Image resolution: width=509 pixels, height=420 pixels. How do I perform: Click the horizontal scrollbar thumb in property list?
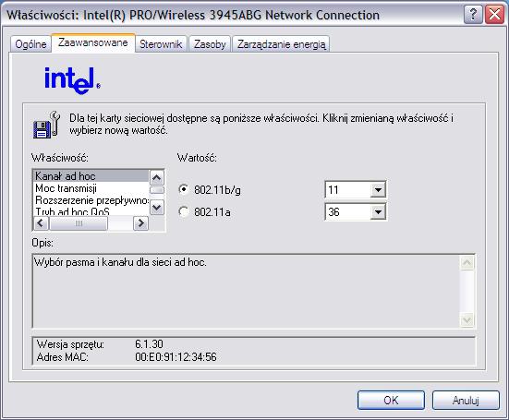79,223
